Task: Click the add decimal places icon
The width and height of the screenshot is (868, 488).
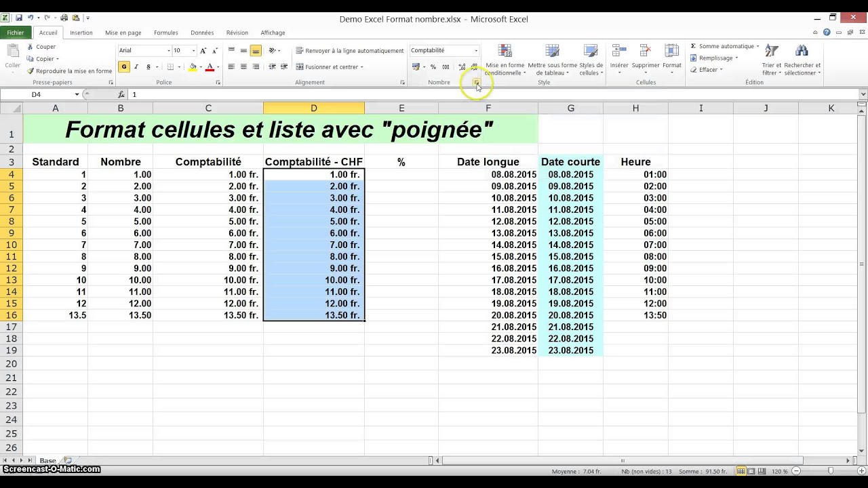Action: [462, 66]
